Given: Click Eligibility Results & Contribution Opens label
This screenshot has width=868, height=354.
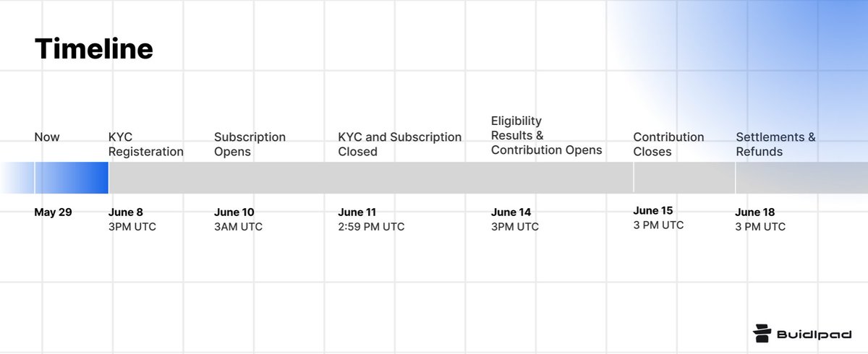Looking at the screenshot, I should [x=546, y=135].
